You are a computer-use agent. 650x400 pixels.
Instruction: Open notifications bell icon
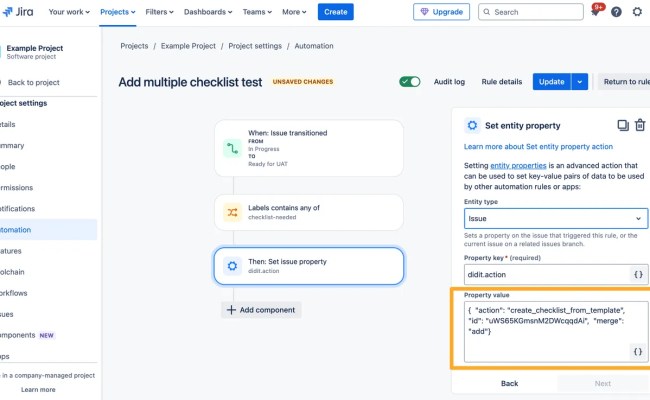(x=595, y=12)
